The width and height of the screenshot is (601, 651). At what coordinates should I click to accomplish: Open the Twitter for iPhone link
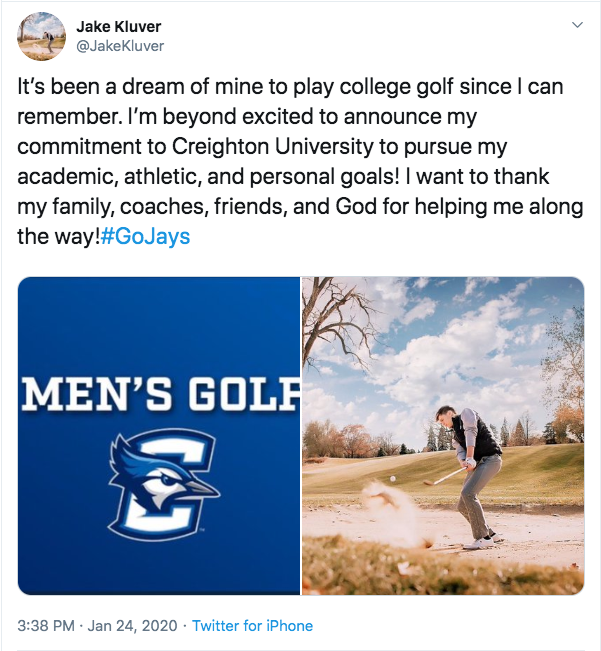click(x=252, y=626)
